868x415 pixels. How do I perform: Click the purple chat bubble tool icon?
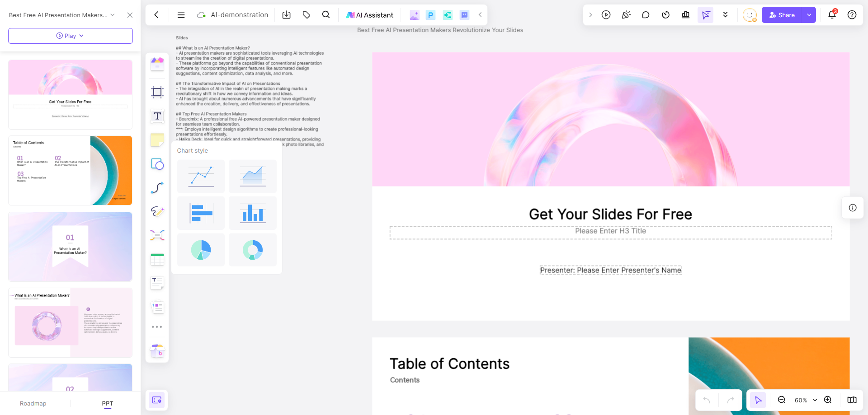point(464,15)
